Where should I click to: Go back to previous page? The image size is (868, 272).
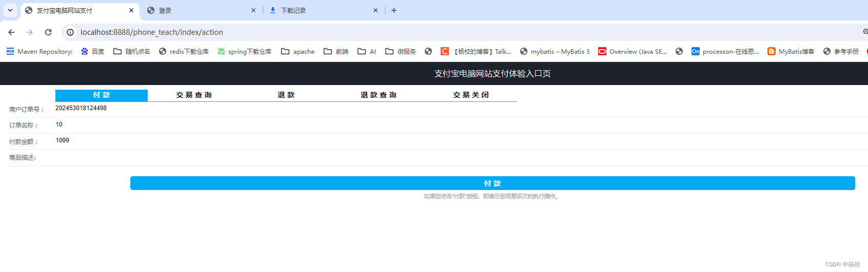[11, 32]
